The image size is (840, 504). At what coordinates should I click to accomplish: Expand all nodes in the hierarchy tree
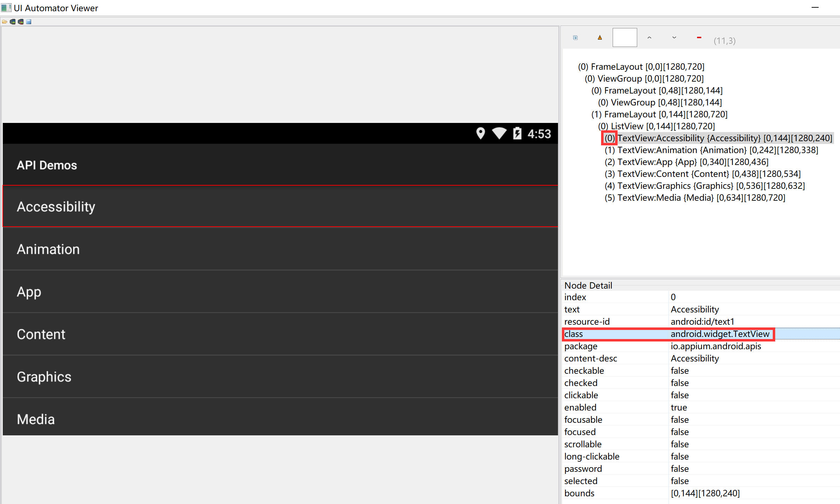575,37
